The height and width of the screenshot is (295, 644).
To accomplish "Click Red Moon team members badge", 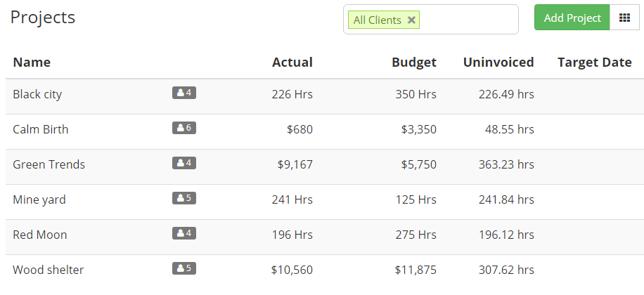I will click(x=184, y=233).
